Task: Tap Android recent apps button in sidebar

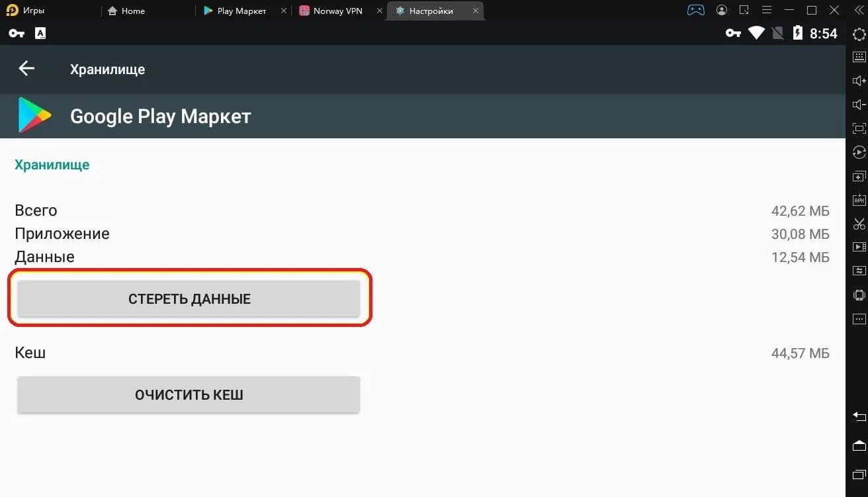Action: pos(859,474)
